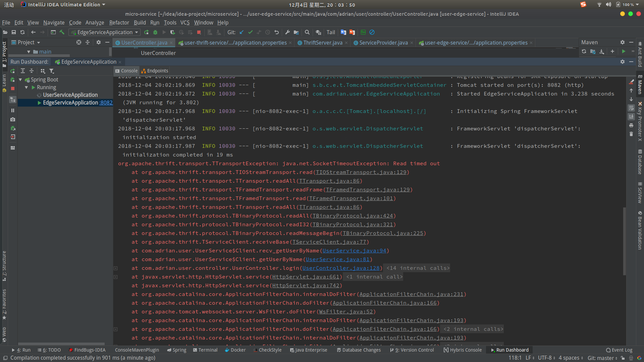Screen dimensions: 644x362
Task: Click the Git update project arrow
Action: (241, 32)
